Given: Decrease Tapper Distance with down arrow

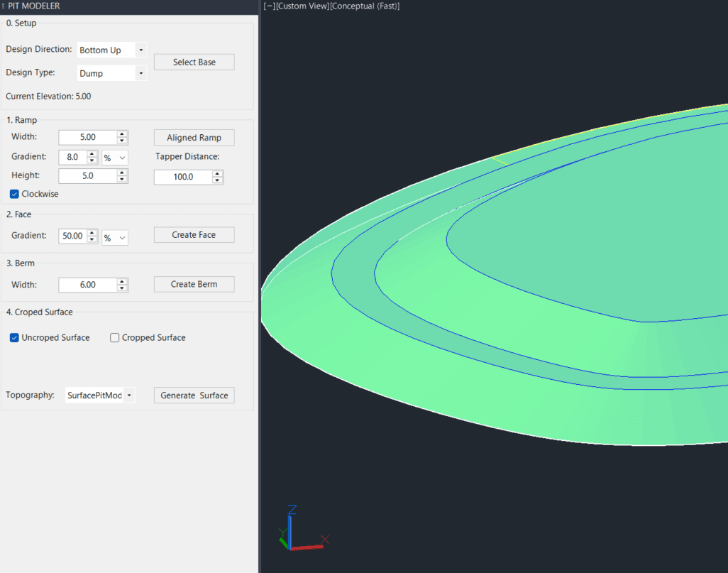Looking at the screenshot, I should pyautogui.click(x=218, y=180).
